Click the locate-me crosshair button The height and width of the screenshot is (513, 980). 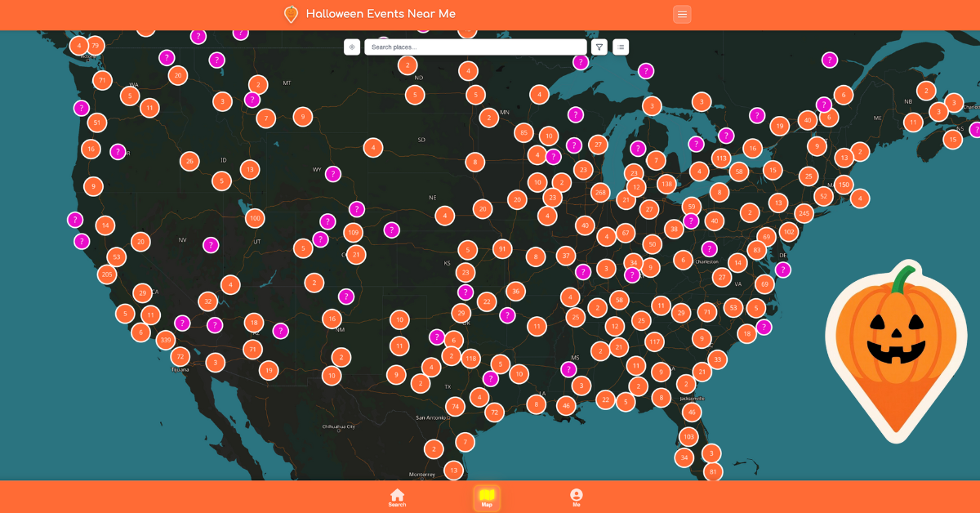pos(352,47)
